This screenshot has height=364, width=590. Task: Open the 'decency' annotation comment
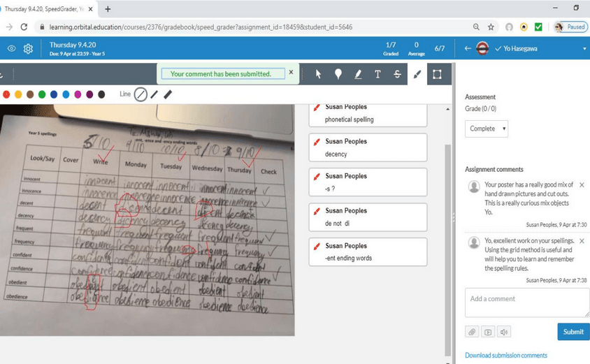368,147
